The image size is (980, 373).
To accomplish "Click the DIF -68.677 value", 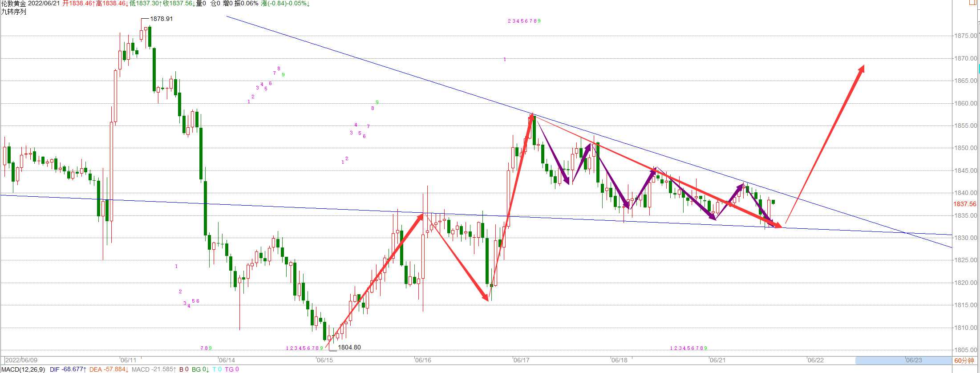I will [x=68, y=369].
